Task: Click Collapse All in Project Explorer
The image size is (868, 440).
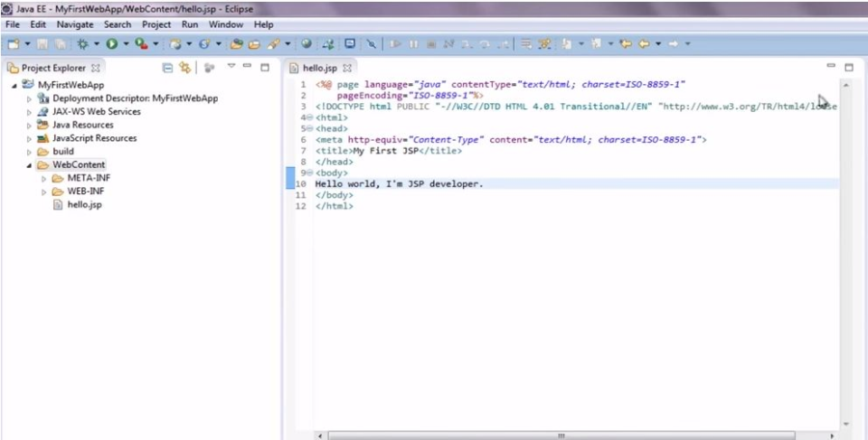Action: coord(167,68)
